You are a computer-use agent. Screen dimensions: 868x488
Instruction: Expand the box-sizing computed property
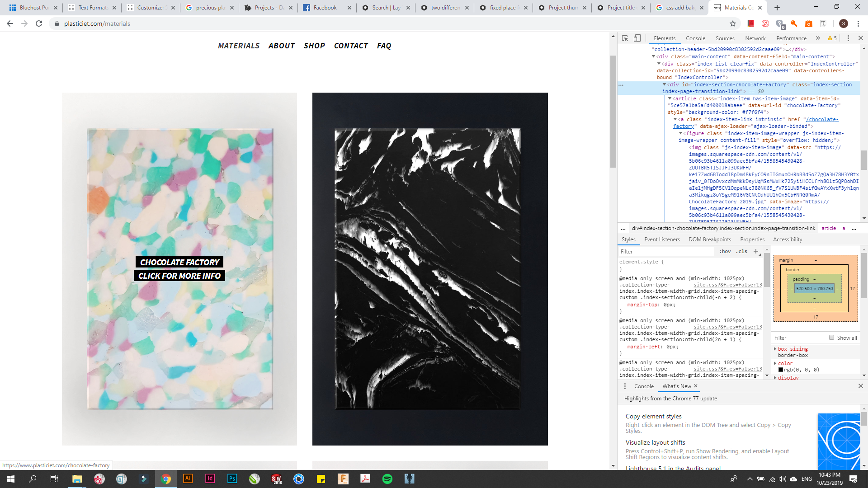(x=775, y=349)
